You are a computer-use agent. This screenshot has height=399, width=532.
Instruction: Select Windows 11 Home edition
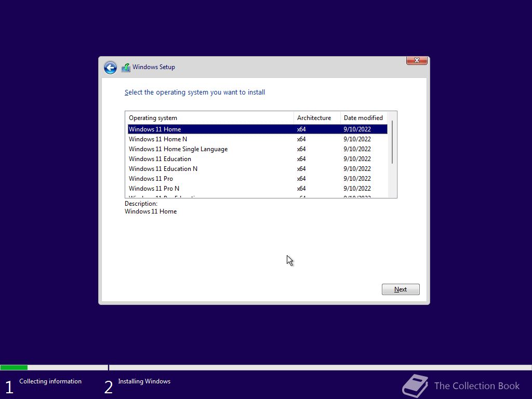(x=258, y=129)
